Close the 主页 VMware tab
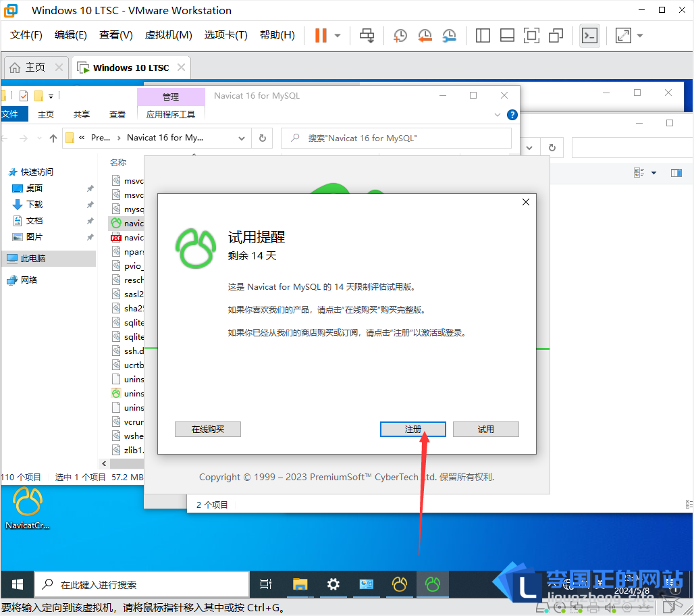The image size is (694, 616). [x=59, y=68]
